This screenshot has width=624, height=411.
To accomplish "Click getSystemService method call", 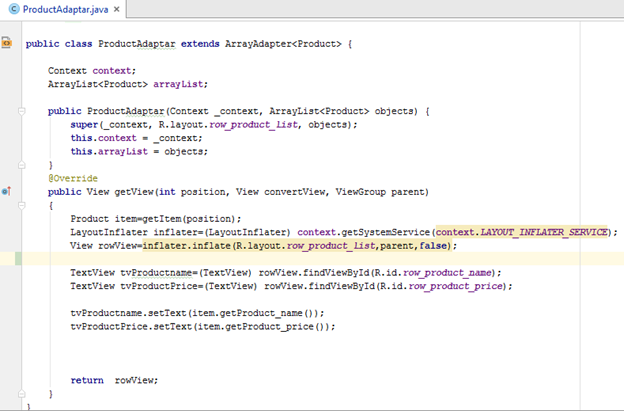I will [386, 232].
